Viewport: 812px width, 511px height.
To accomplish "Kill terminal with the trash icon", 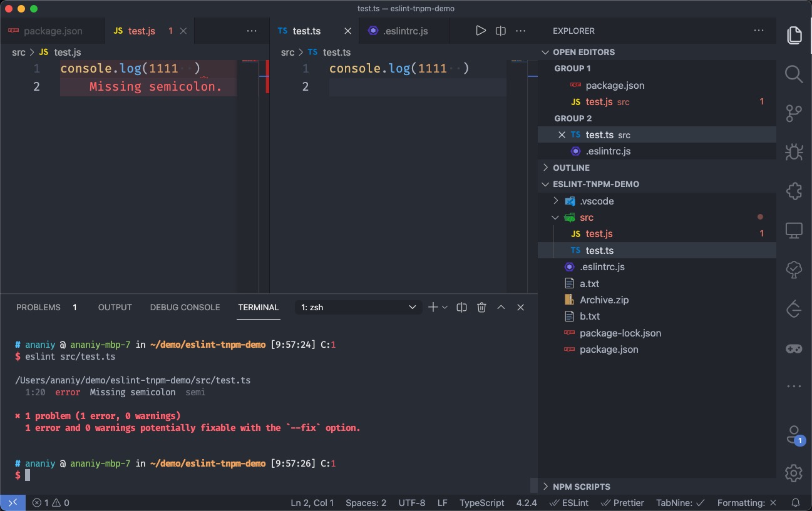I will coord(481,307).
